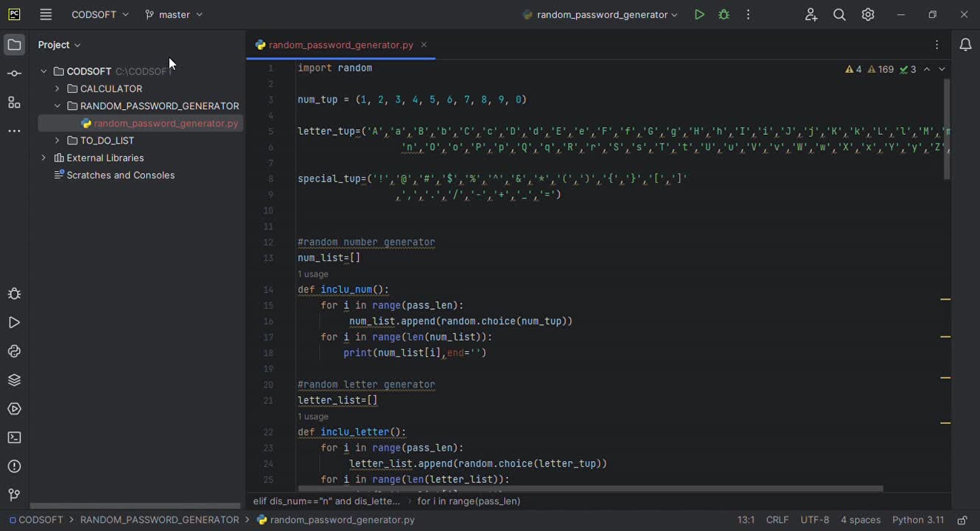980x531 pixels.
Task: Change UTF-8 file encoding
Action: [815, 520]
